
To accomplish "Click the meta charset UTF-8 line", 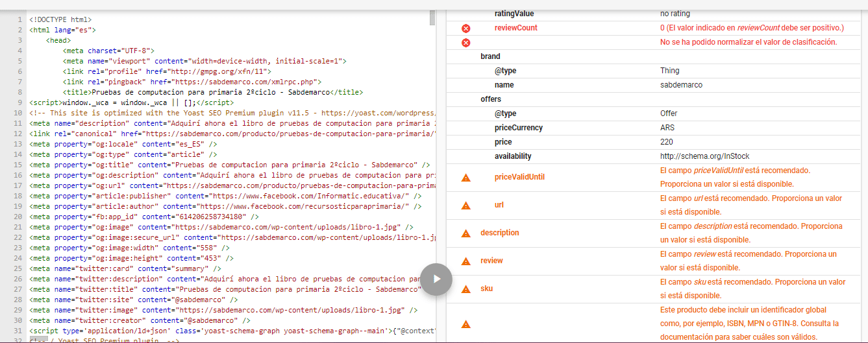I will tap(108, 51).
